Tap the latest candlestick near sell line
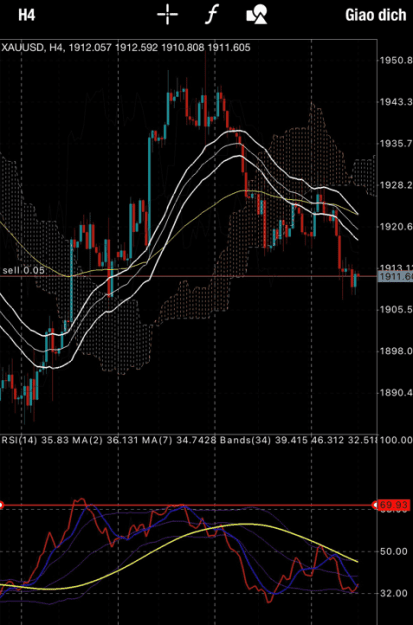The height and width of the screenshot is (625, 413). [354, 279]
